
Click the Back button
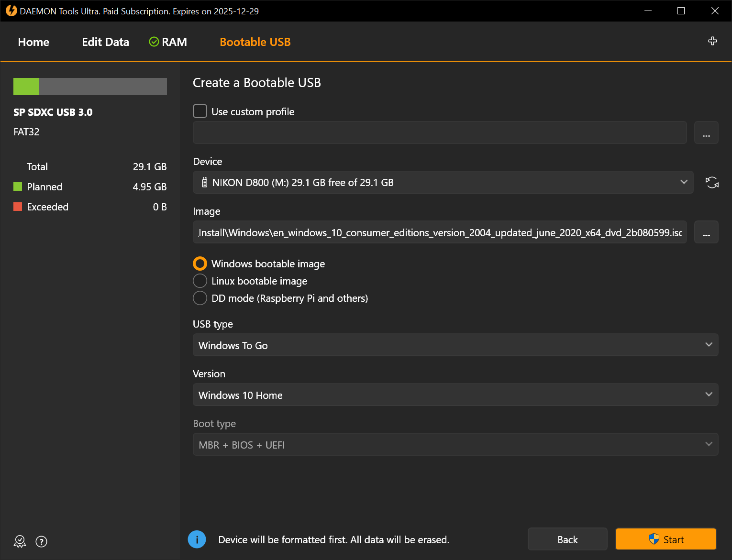coord(567,539)
